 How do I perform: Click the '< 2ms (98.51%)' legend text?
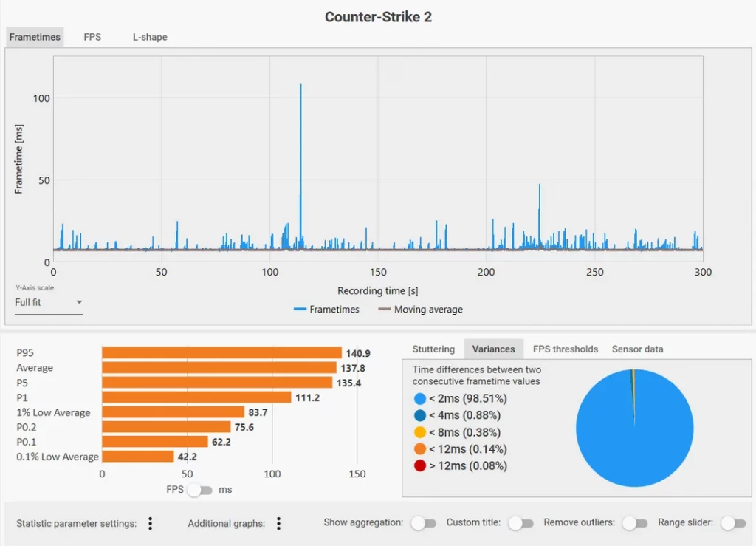click(x=467, y=399)
